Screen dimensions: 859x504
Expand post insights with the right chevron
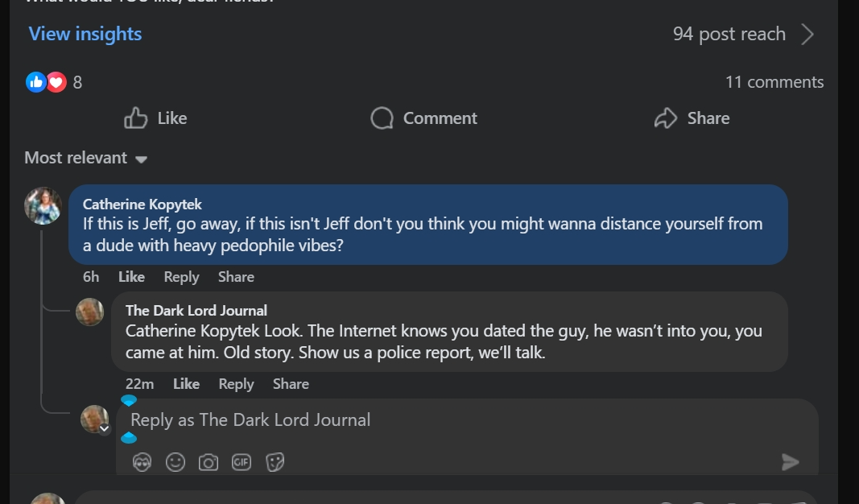pos(808,34)
